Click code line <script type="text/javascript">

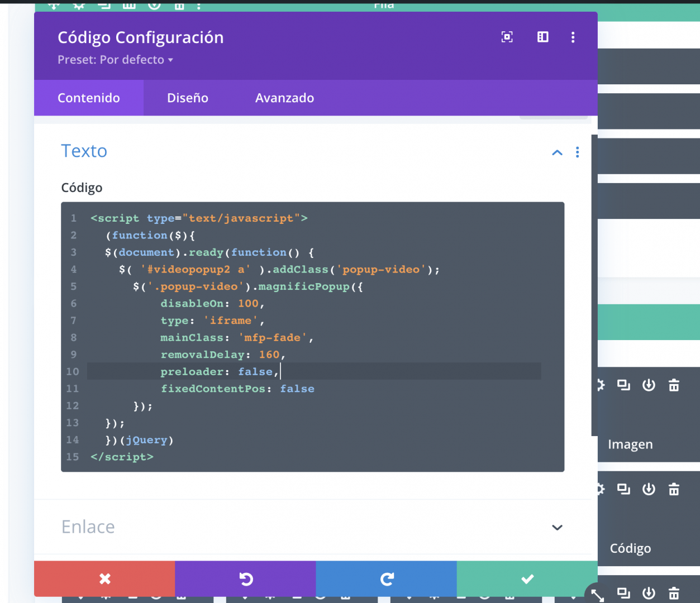point(199,218)
